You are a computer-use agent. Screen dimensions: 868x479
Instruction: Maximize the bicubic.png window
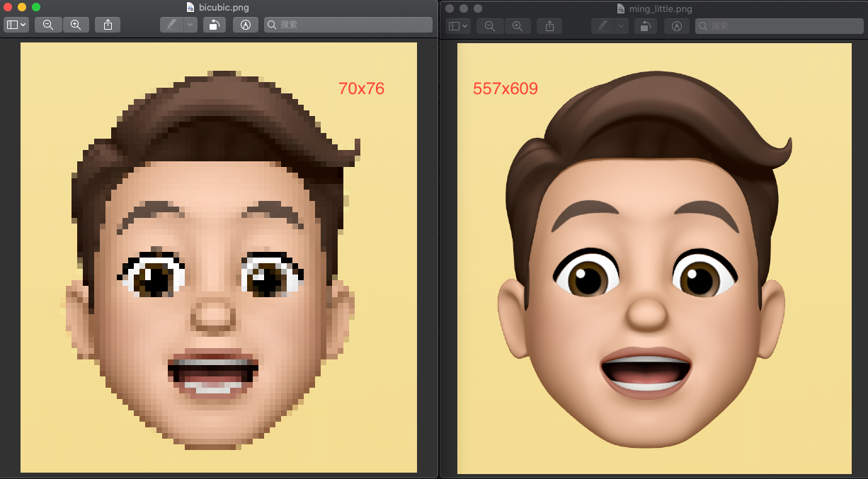36,7
